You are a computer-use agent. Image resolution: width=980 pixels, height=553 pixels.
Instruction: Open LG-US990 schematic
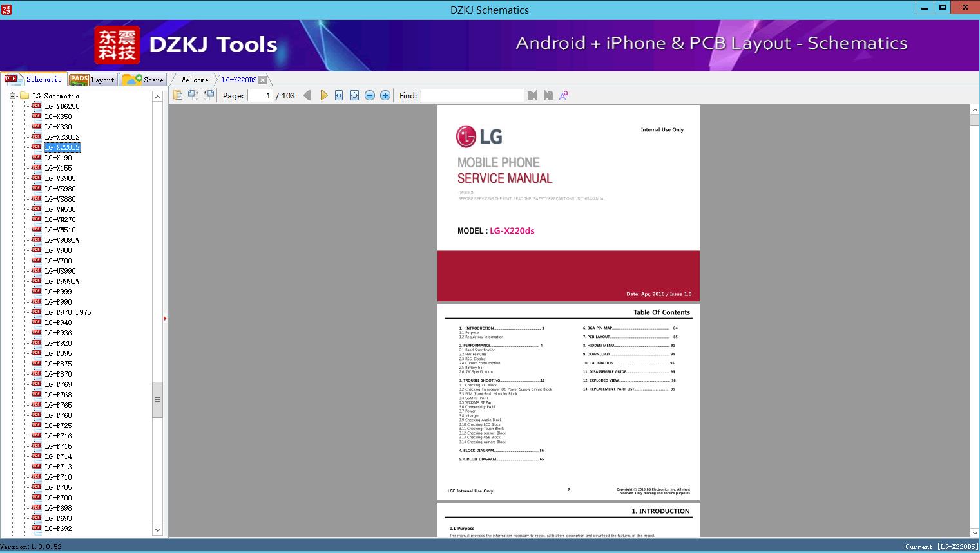[60, 271]
